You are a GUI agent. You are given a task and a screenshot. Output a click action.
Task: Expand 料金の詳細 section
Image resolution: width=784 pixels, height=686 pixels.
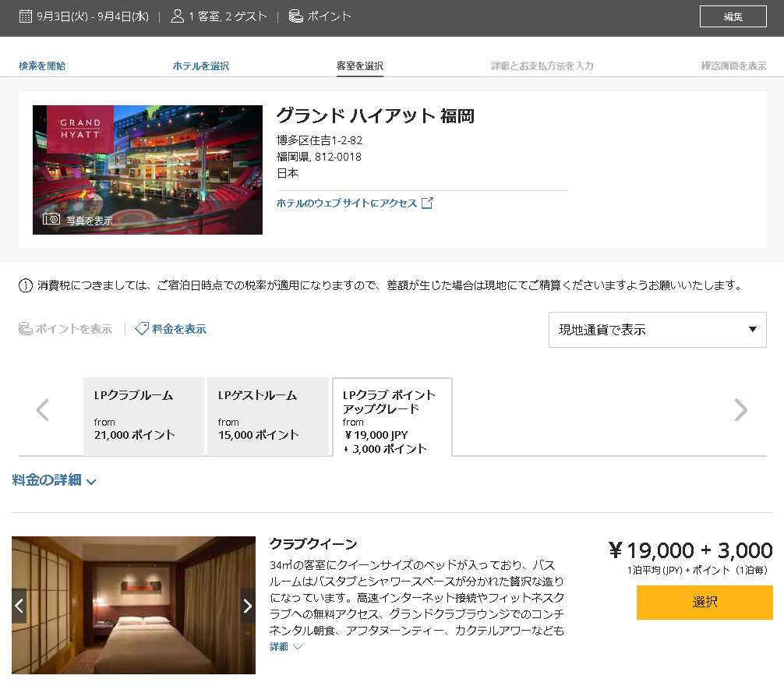pyautogui.click(x=54, y=480)
